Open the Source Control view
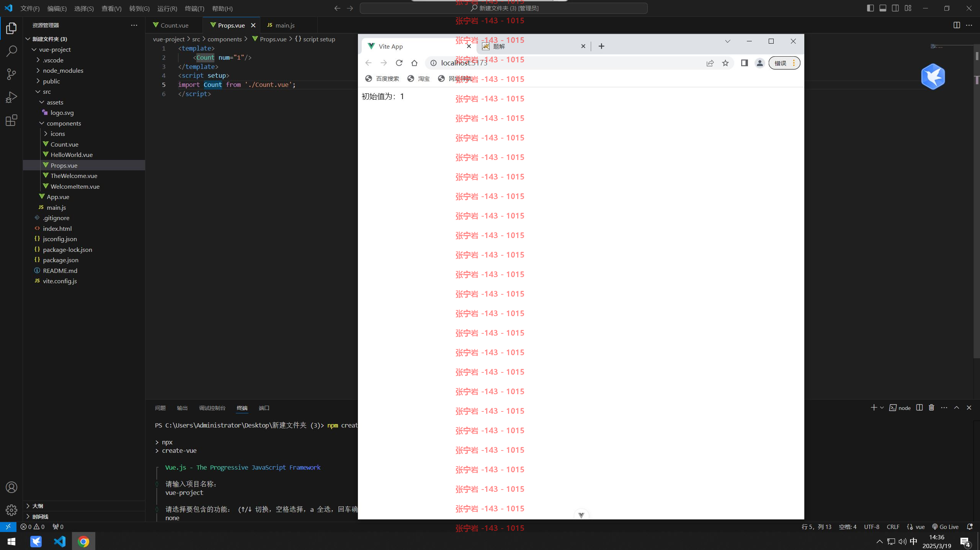This screenshot has width=980, height=550. click(11, 74)
